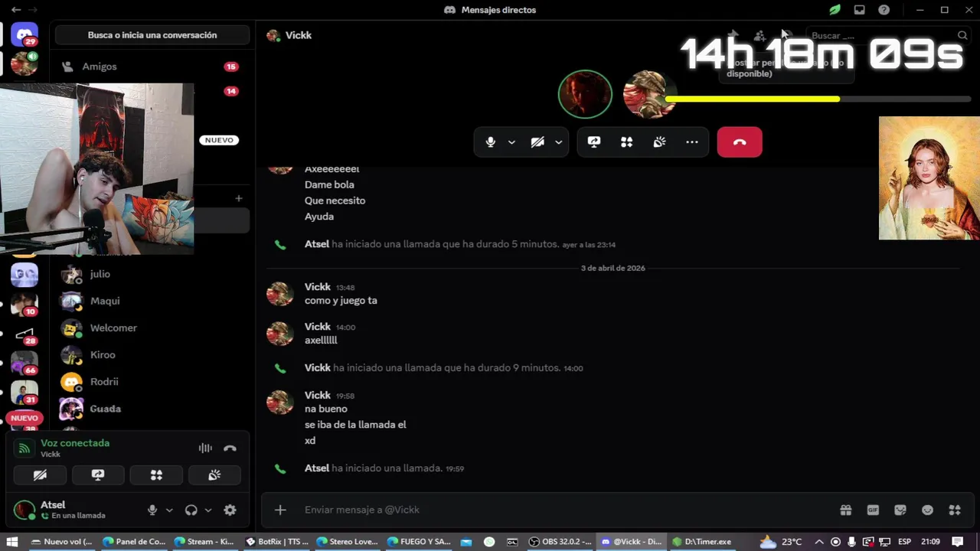Viewport: 980px width, 551px height.
Task: Open DM with Kiroo
Action: coord(152,354)
